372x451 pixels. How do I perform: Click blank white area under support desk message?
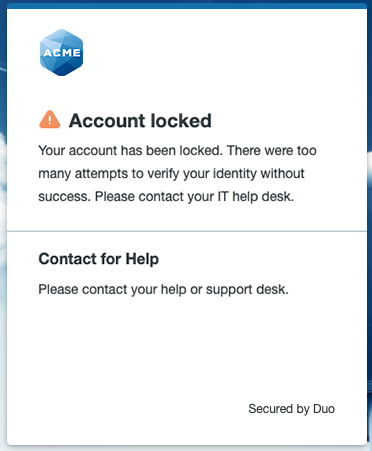[x=187, y=347]
